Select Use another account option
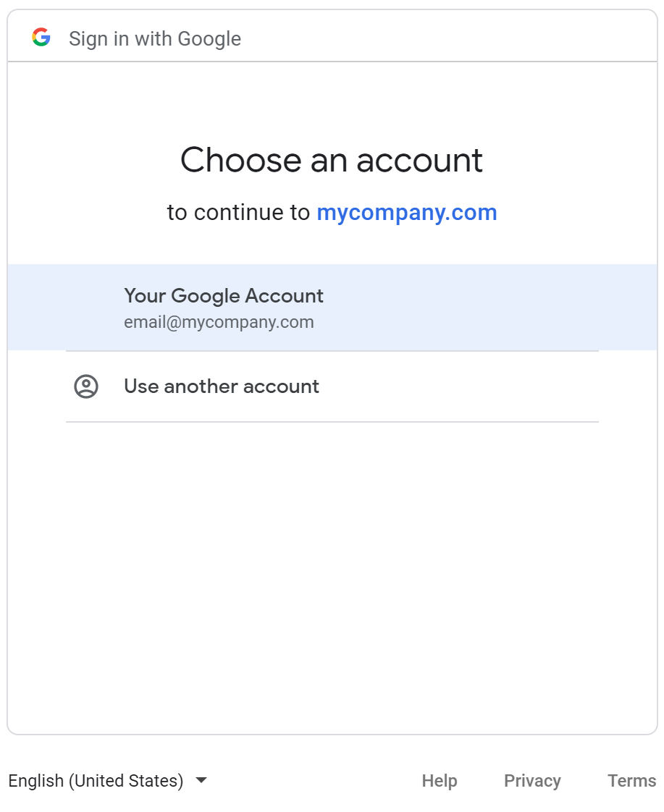This screenshot has height=812, width=664. click(x=332, y=386)
